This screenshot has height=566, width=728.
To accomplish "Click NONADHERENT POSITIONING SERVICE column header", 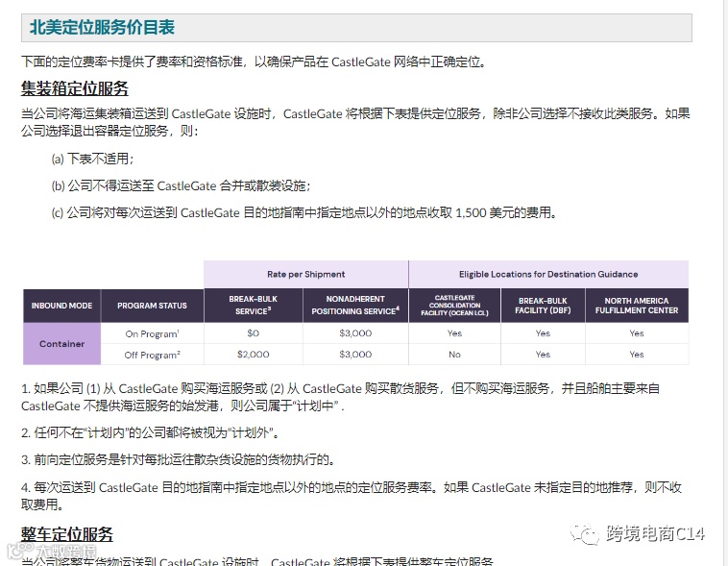I will point(355,306).
